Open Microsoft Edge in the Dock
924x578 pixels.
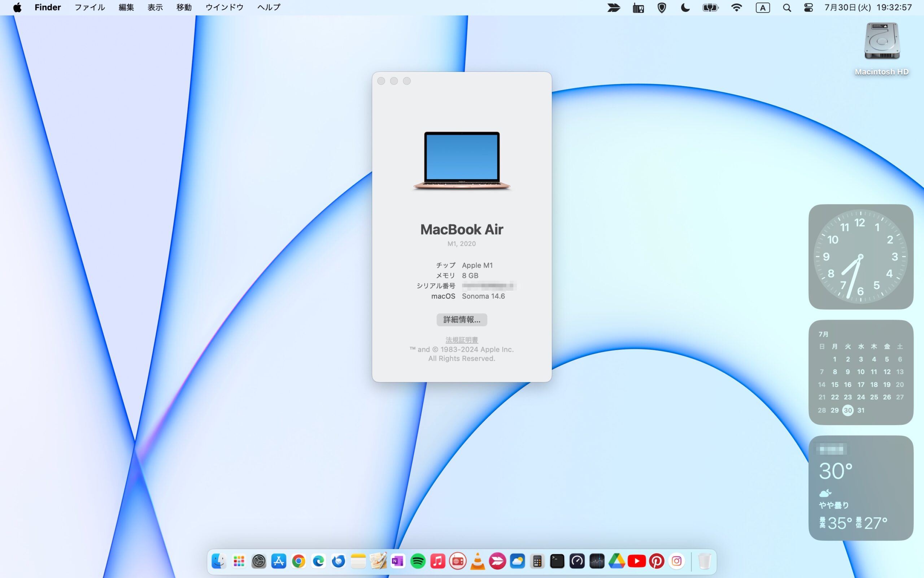(318, 561)
